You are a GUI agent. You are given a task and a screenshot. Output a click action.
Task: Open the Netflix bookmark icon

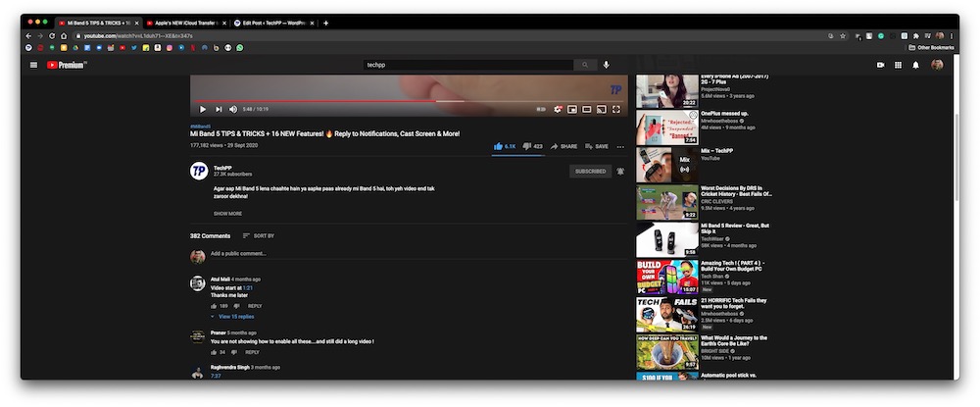[x=193, y=47]
